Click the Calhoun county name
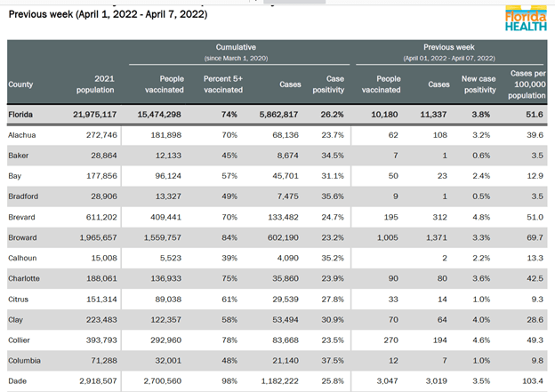This screenshot has width=555, height=392. coord(25,259)
